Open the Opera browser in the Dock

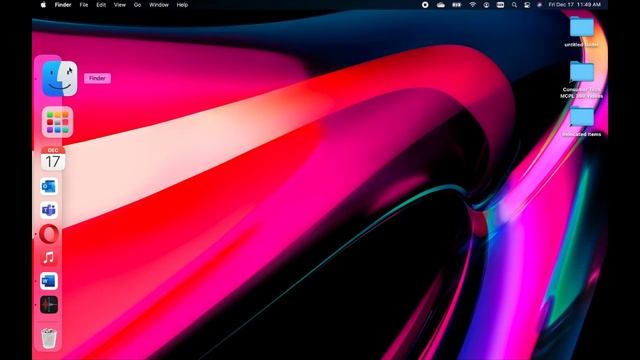[x=49, y=234]
